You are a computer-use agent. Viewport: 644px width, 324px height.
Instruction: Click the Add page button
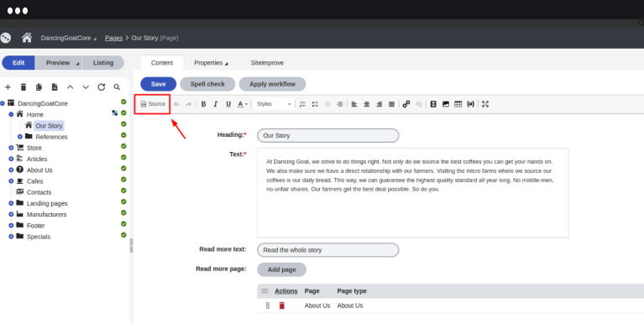click(282, 269)
